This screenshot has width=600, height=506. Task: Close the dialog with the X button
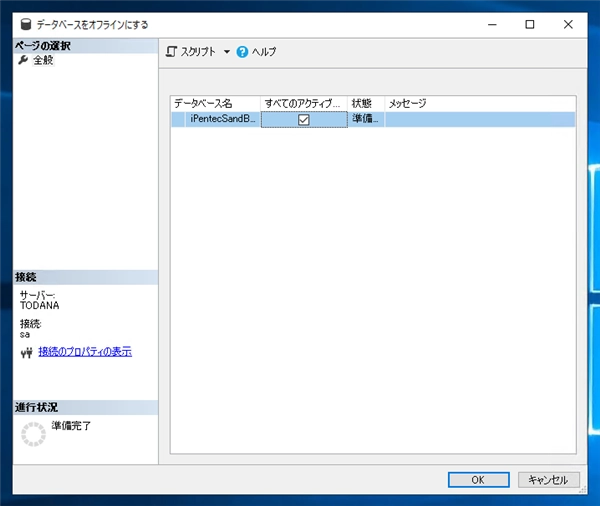coord(568,24)
